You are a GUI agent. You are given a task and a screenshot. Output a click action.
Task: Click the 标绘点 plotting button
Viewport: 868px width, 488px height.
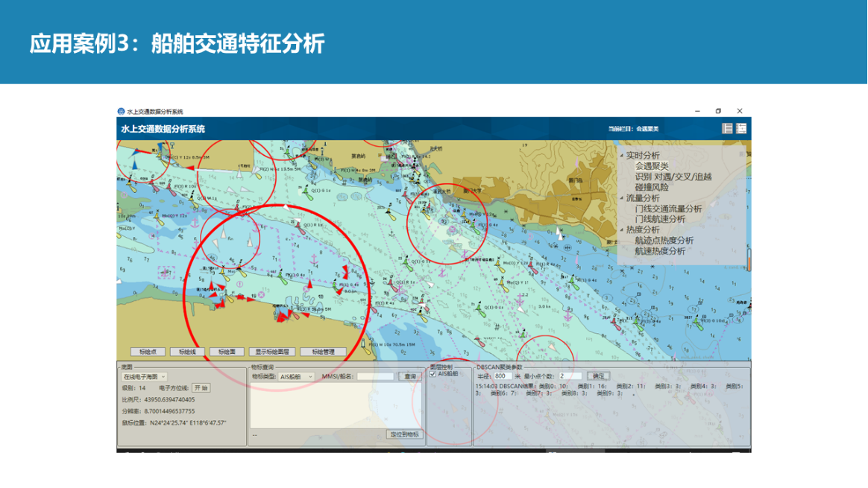[148, 352]
